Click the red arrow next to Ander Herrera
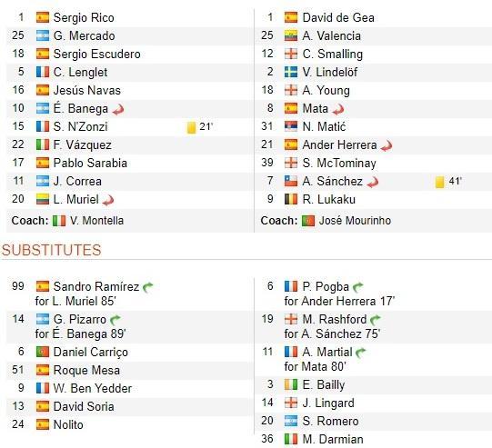The width and height of the screenshot is (492, 448). (387, 145)
